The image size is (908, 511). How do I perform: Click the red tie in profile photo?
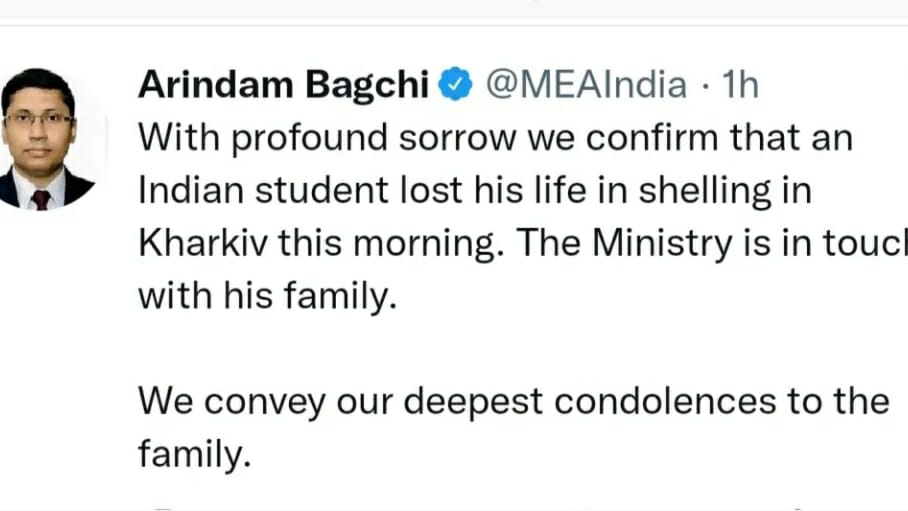click(41, 199)
